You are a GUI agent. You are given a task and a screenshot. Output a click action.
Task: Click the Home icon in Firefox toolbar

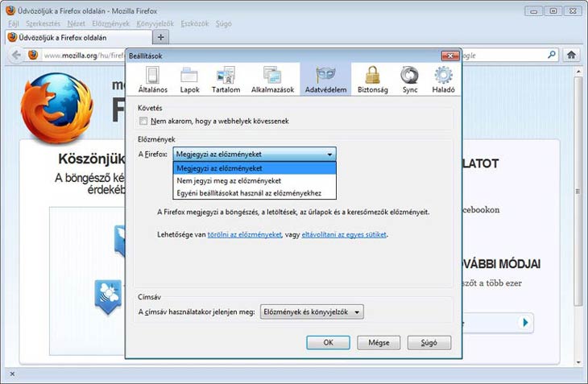(x=571, y=55)
